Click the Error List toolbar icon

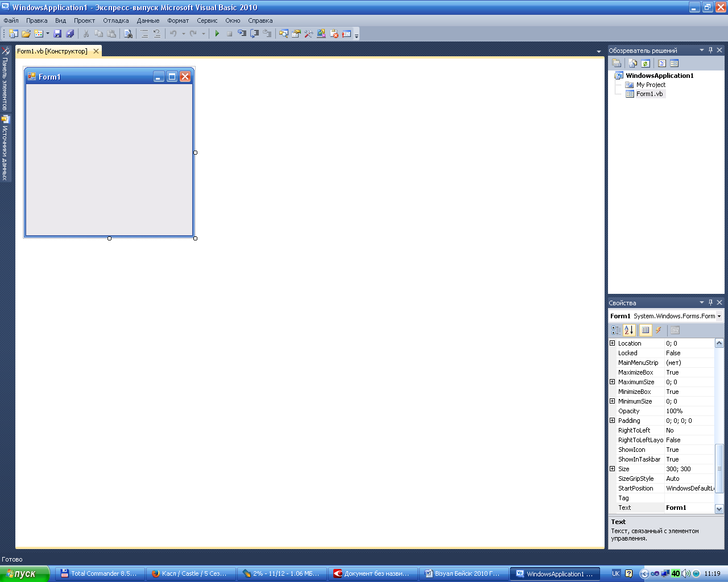(334, 34)
